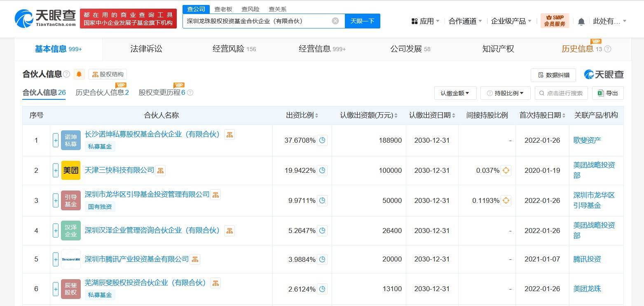This screenshot has height=306, width=644.
Task: Open the user account dropdown 此处有…
Action: tap(609, 21)
